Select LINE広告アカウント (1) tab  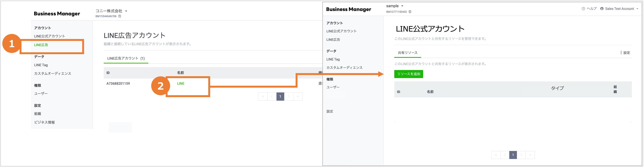click(x=126, y=58)
